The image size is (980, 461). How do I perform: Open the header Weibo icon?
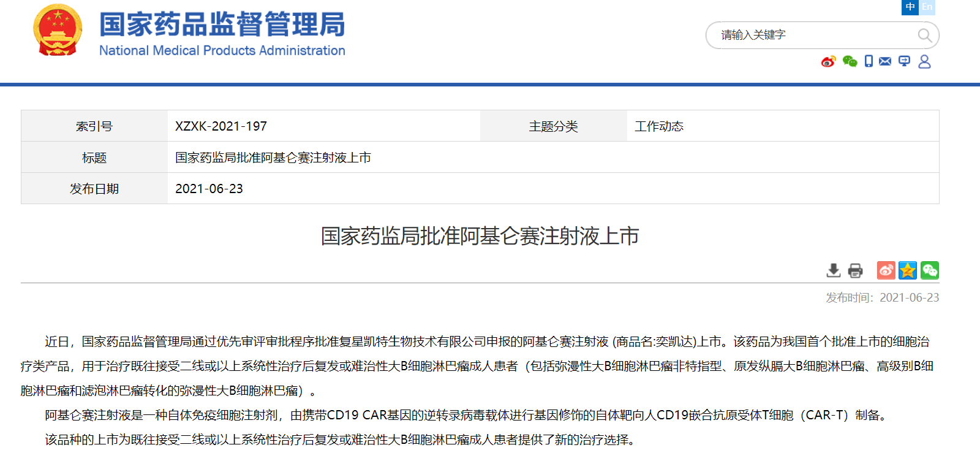[829, 61]
